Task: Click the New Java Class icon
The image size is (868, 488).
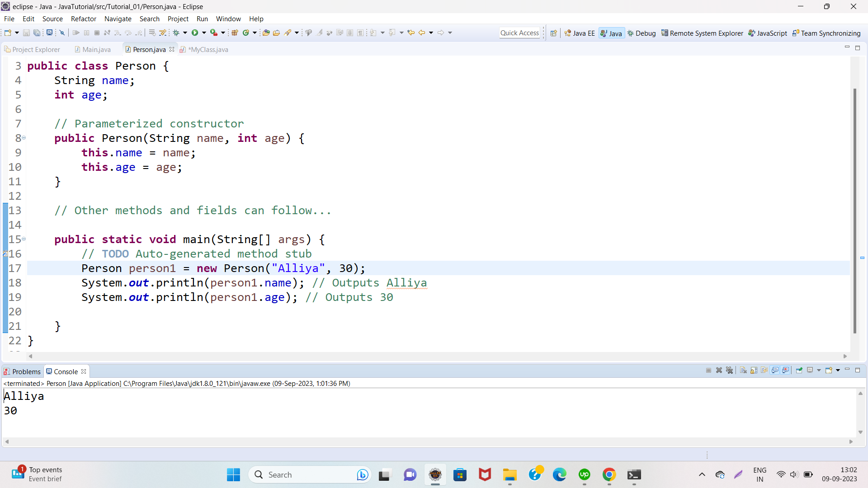Action: [x=245, y=33]
